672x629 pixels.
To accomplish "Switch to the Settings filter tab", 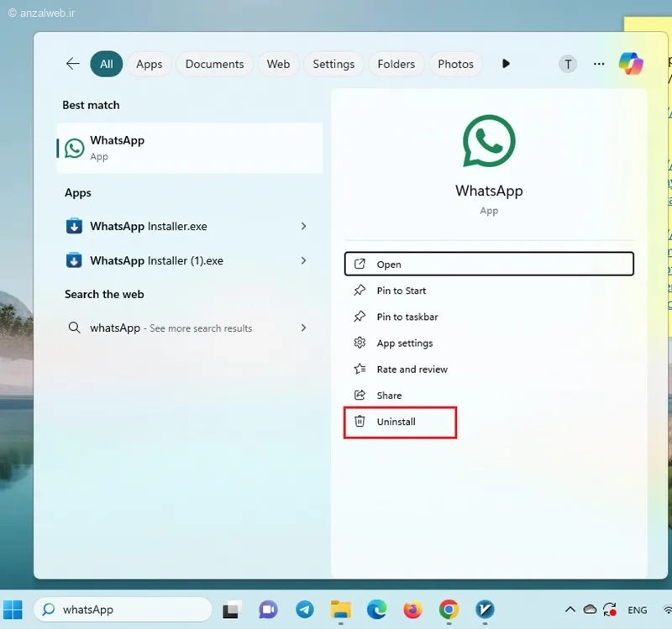I will click(333, 64).
